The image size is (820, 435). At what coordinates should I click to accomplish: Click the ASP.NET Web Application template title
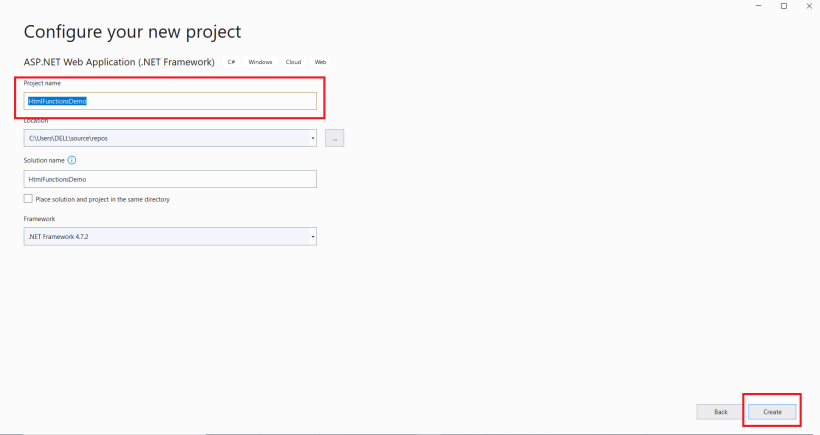pos(119,62)
